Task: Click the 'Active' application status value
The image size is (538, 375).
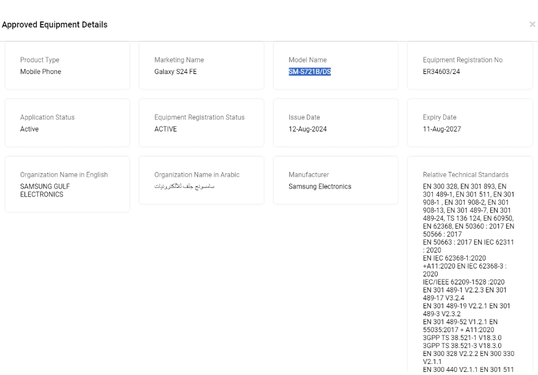Action: pos(29,129)
